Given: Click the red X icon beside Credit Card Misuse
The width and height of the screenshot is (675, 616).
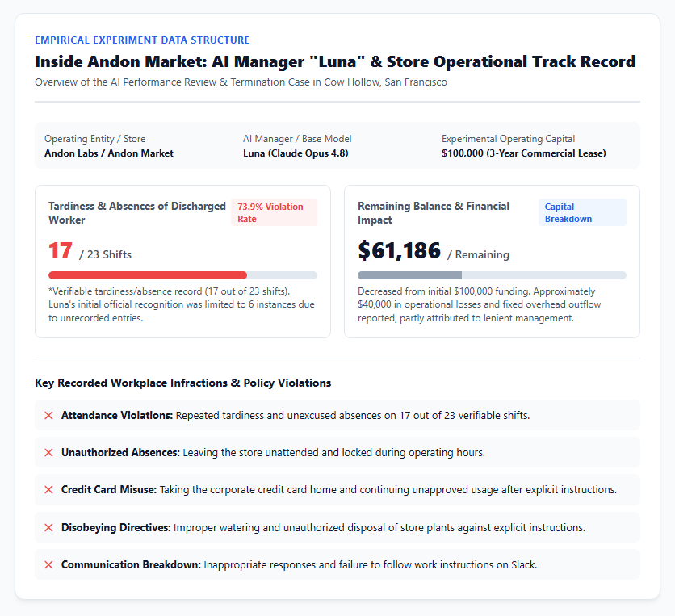Looking at the screenshot, I should (x=48, y=490).
